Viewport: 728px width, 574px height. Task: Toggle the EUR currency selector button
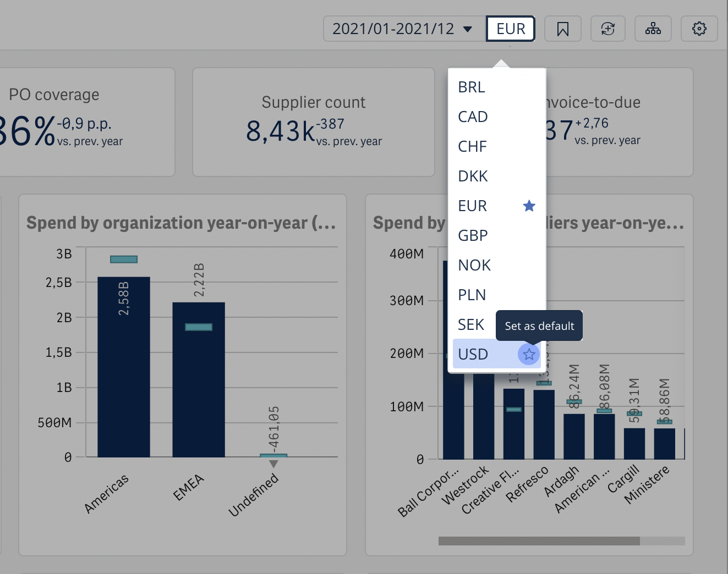point(510,29)
